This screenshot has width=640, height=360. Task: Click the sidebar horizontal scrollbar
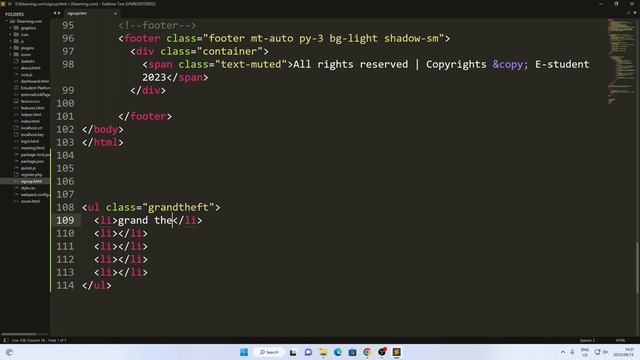click(18, 334)
